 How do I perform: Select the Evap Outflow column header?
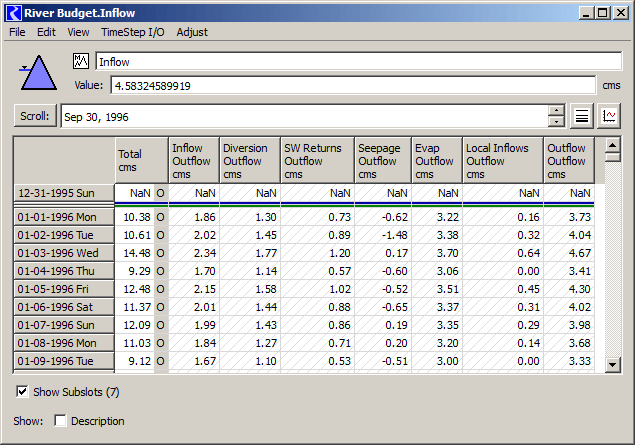(x=437, y=160)
